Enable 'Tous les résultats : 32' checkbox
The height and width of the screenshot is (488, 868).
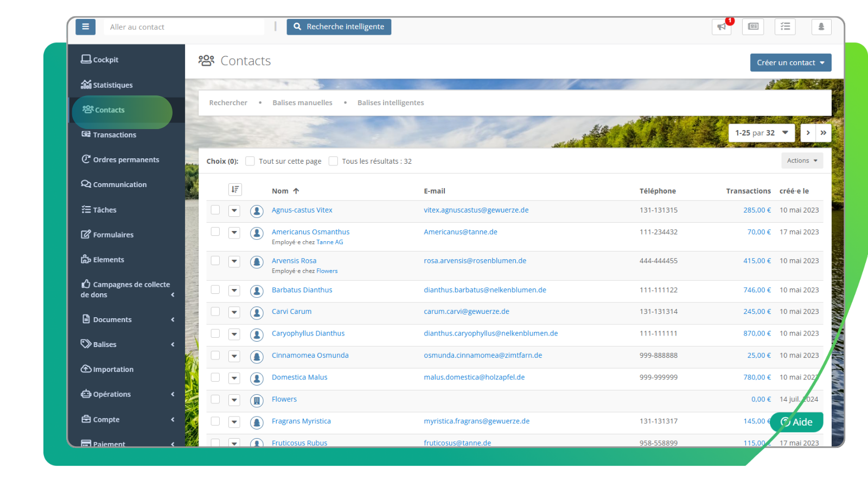click(x=333, y=161)
